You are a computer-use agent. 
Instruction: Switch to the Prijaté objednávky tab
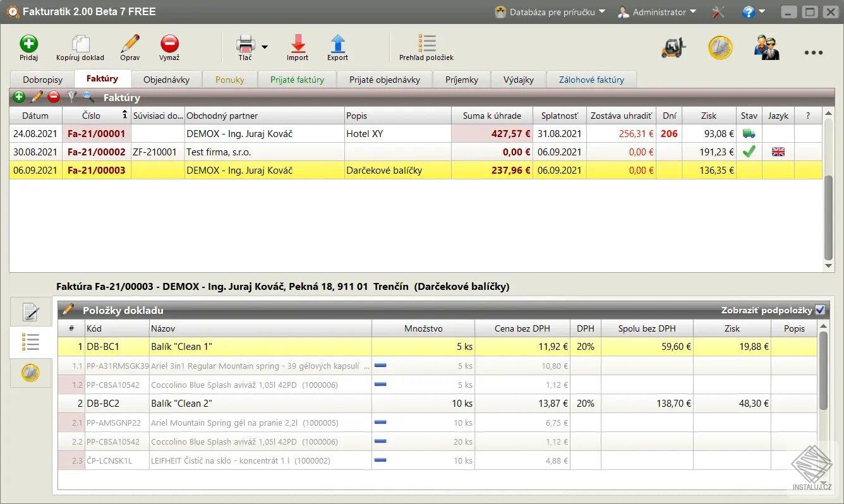385,80
